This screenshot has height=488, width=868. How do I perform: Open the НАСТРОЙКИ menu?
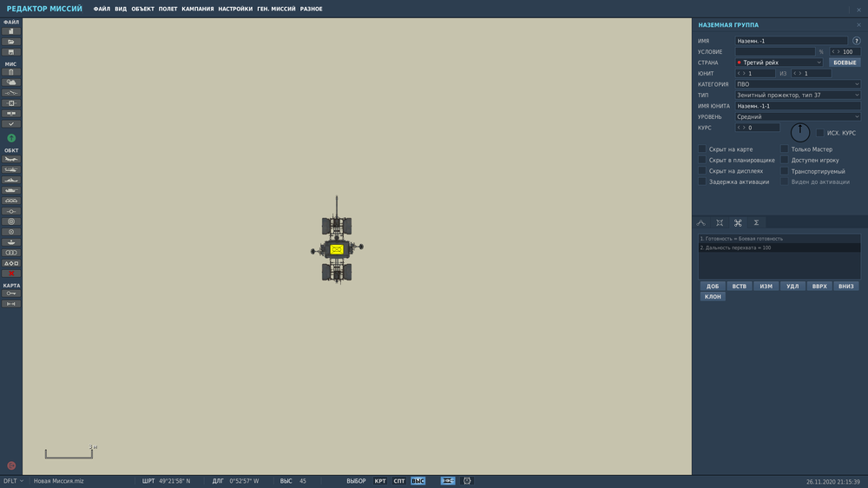(235, 9)
